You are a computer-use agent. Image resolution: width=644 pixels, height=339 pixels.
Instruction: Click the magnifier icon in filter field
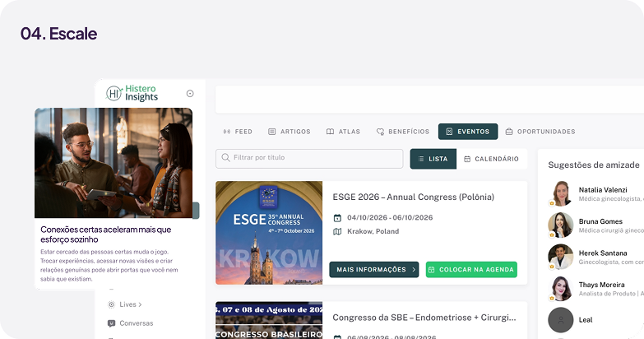pyautogui.click(x=225, y=158)
